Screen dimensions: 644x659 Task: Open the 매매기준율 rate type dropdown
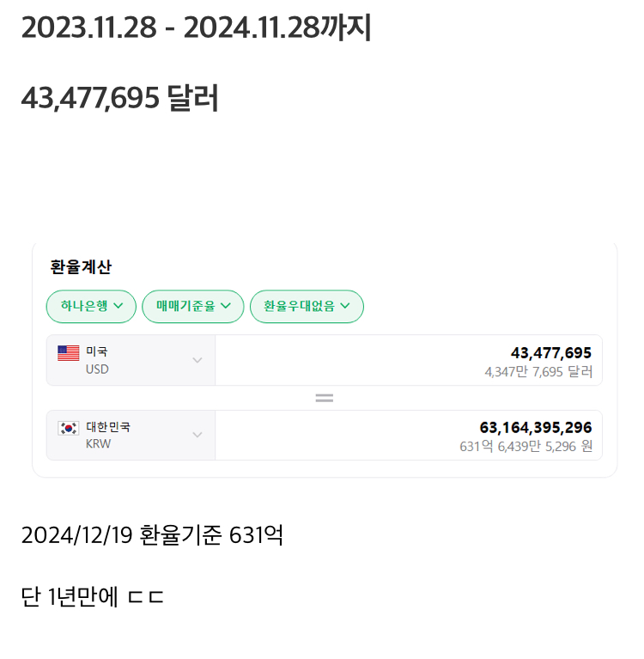tap(193, 307)
